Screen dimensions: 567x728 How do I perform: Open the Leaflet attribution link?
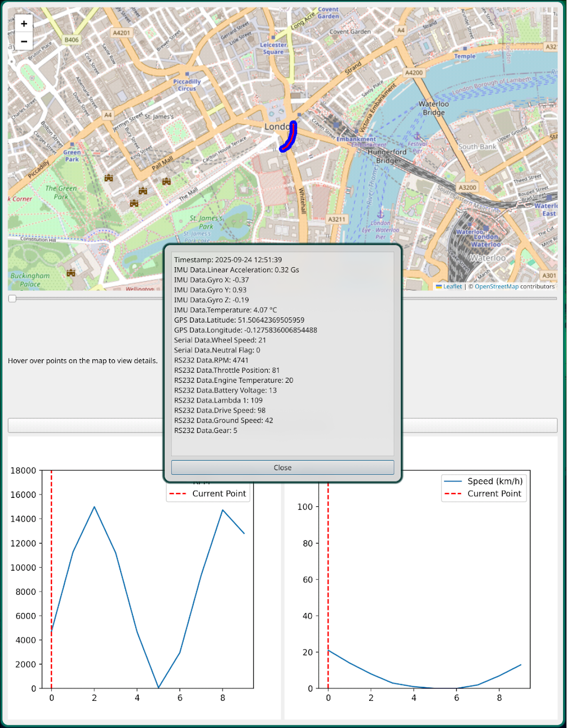click(x=452, y=286)
